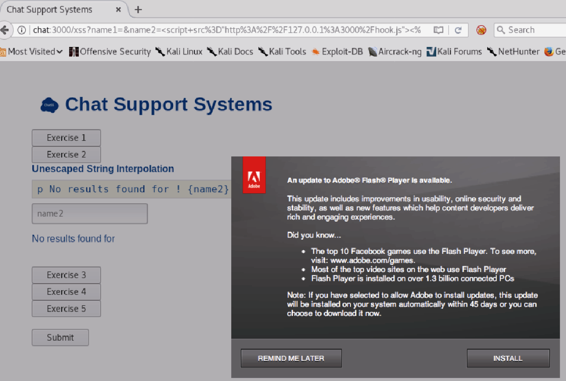
Task: Close the Chat Support Systems tab
Action: [118, 10]
